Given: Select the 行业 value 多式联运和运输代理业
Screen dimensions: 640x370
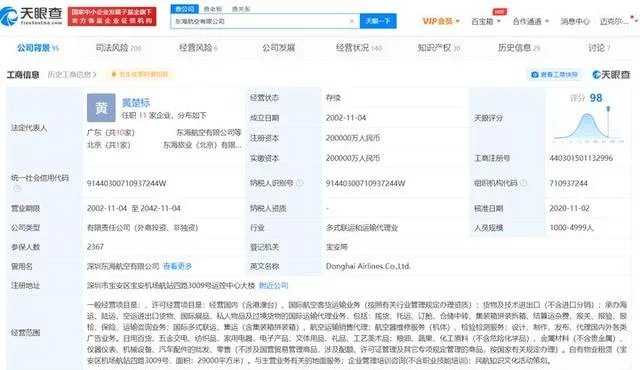Looking at the screenshot, I should (362, 228).
